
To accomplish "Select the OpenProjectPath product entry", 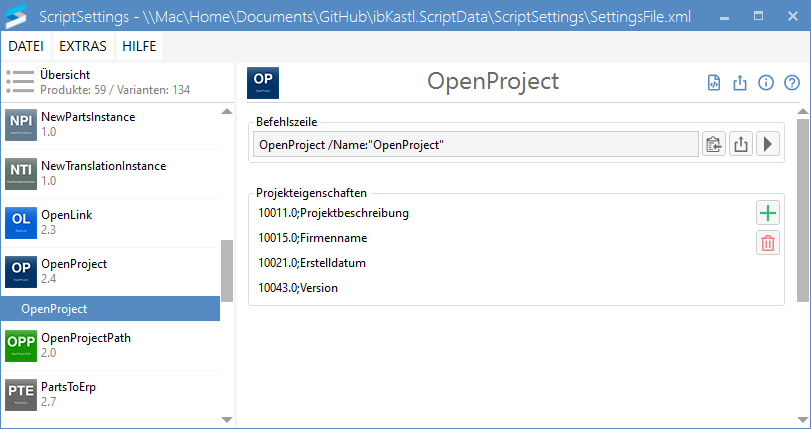I will (x=86, y=345).
